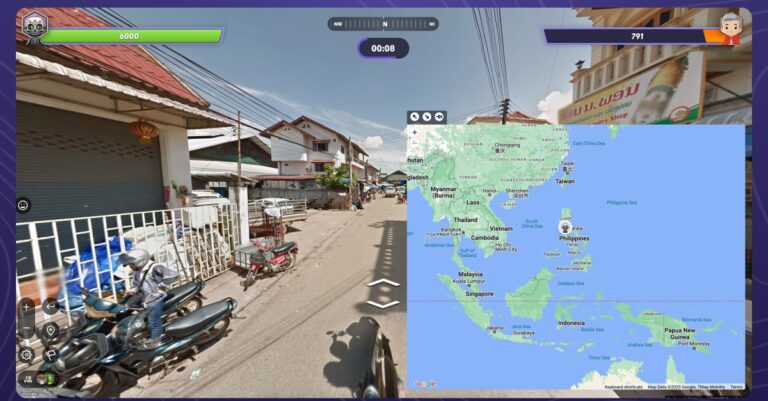Open the Keyboard shortcuts link on map
The height and width of the screenshot is (401, 768).
point(624,386)
